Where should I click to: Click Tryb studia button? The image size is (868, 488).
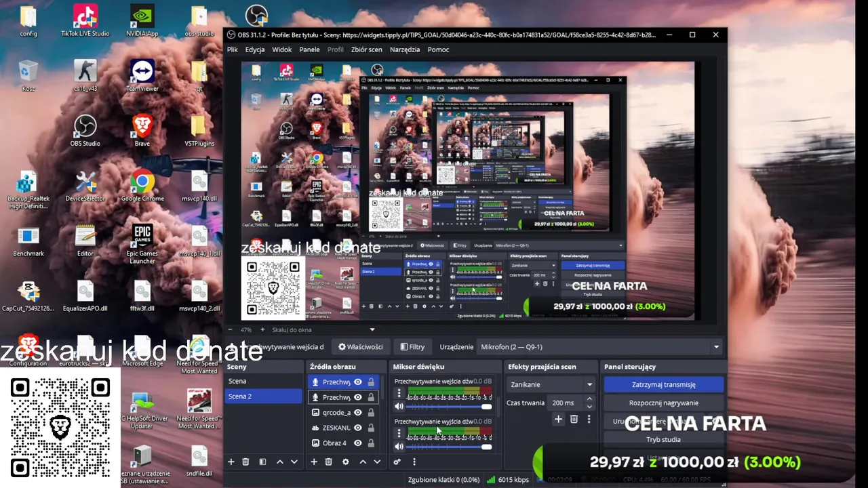pos(663,439)
